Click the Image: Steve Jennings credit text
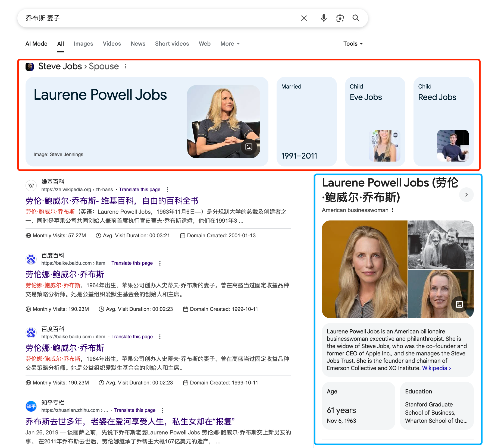This screenshot has height=448, width=495. tap(58, 154)
